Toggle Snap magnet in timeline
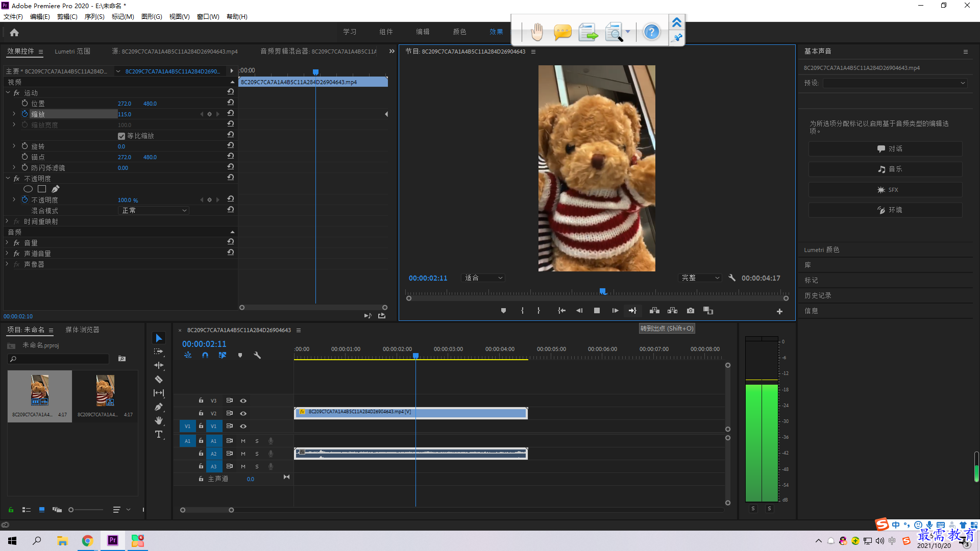 205,355
